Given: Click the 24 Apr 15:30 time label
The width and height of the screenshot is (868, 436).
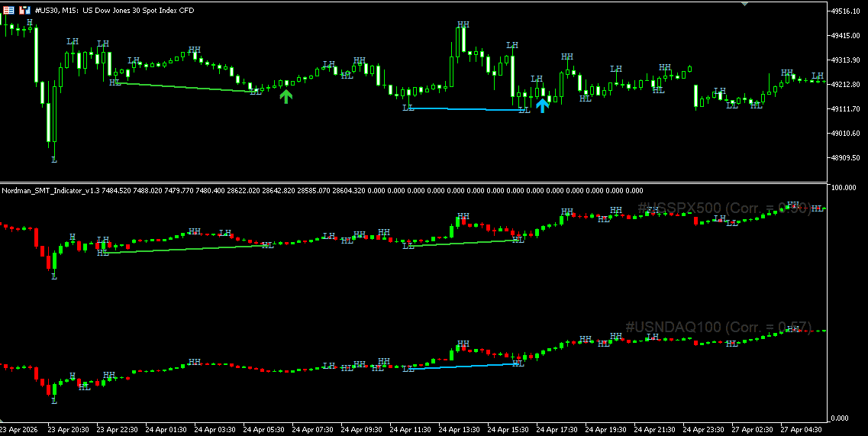Looking at the screenshot, I should pos(507,429).
